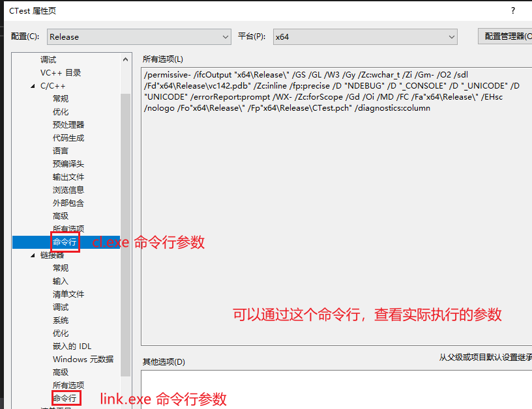The height and width of the screenshot is (409, 532).
Task: Select 高级 under 链接器
Action: point(61,373)
